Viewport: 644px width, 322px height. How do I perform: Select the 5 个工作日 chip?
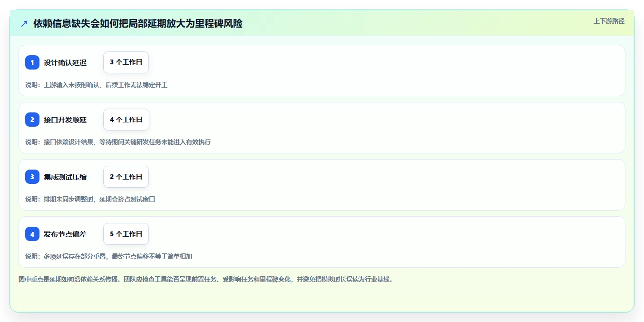(x=126, y=234)
